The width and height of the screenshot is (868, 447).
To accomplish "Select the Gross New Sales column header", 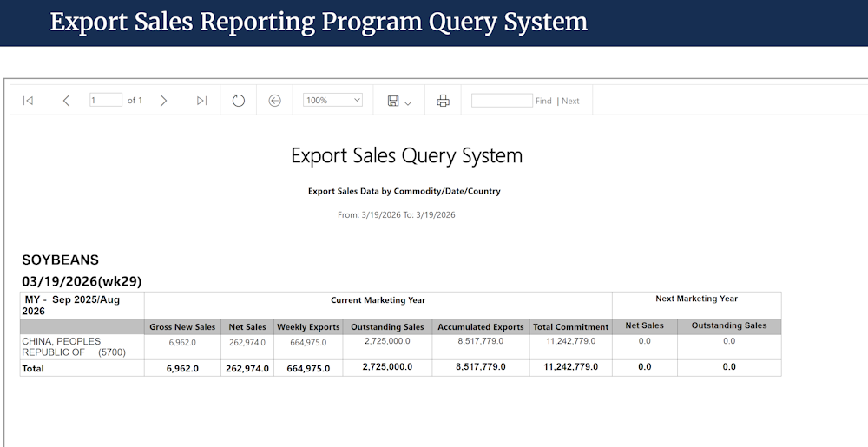I will point(182,327).
